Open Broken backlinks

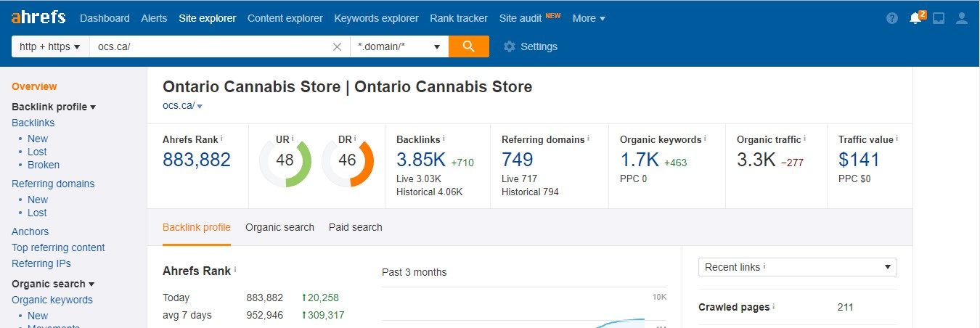pos(44,165)
